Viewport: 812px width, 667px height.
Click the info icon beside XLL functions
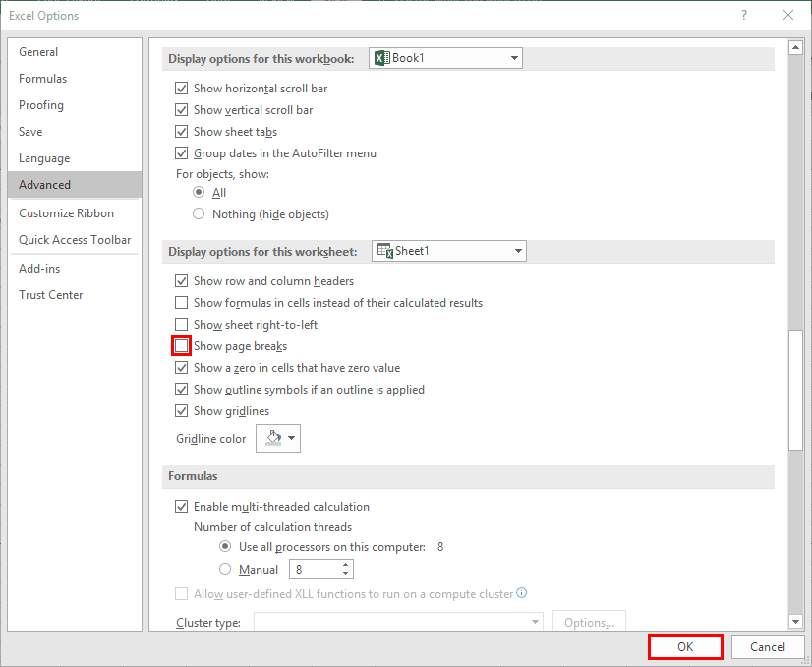pos(522,593)
